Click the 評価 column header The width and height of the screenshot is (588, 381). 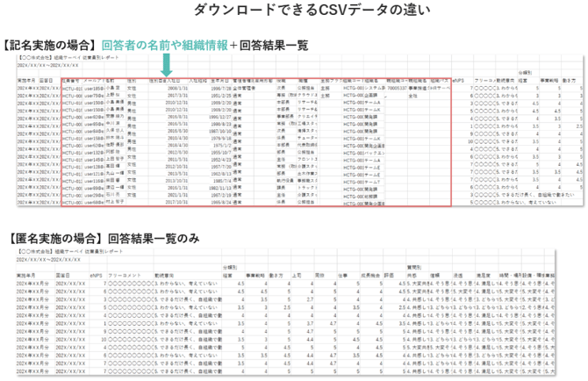(389, 276)
